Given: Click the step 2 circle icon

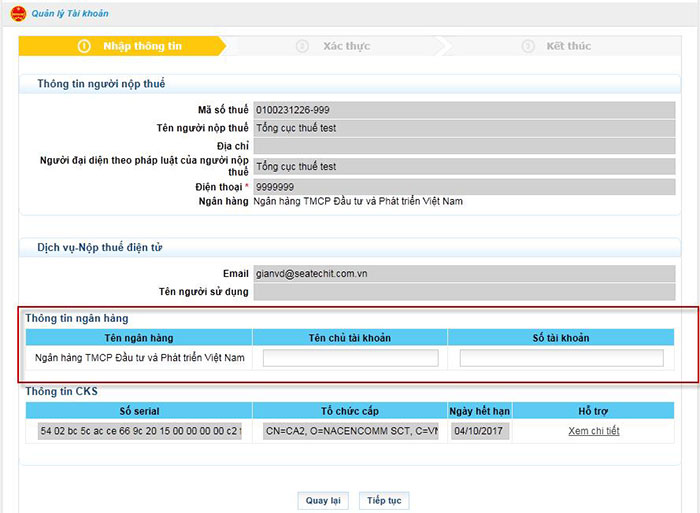Looking at the screenshot, I should (x=302, y=46).
